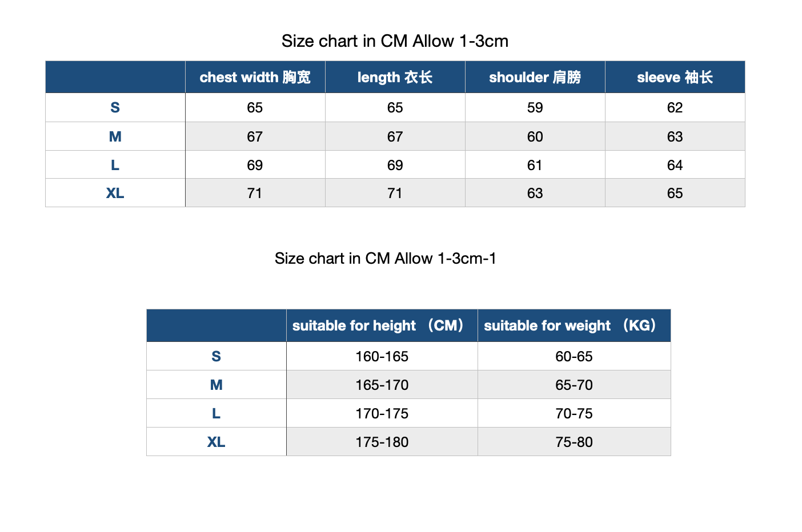Select the height range 160-165 cell

pyautogui.click(x=382, y=356)
